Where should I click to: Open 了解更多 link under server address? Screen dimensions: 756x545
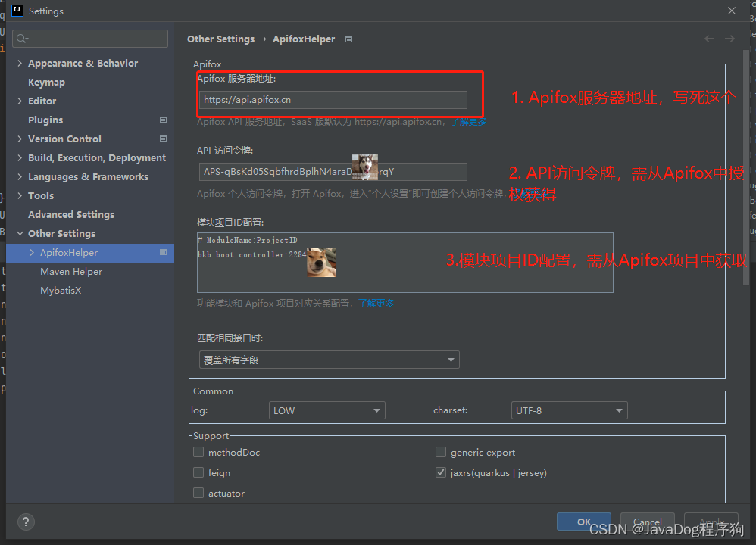469,122
